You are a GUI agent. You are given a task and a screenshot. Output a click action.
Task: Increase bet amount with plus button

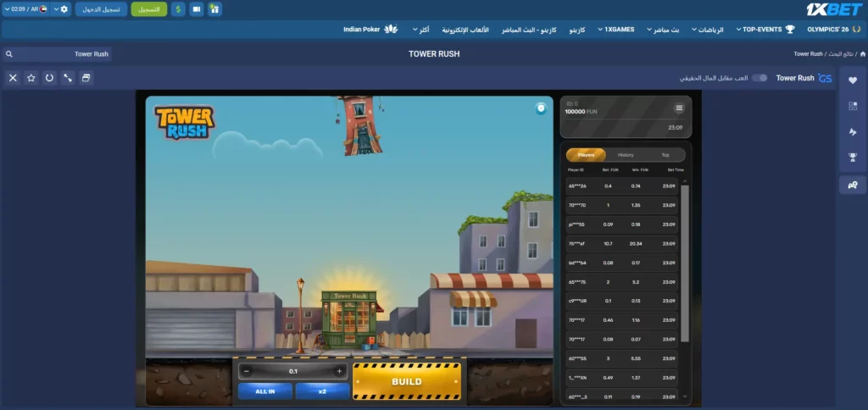coord(339,371)
